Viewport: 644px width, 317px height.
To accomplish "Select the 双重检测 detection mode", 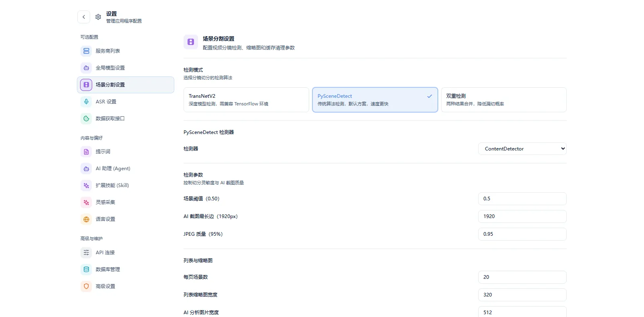I will [504, 100].
